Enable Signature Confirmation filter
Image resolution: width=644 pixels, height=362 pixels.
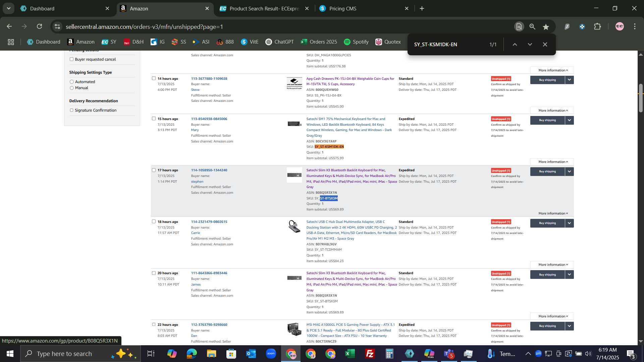[x=71, y=110]
